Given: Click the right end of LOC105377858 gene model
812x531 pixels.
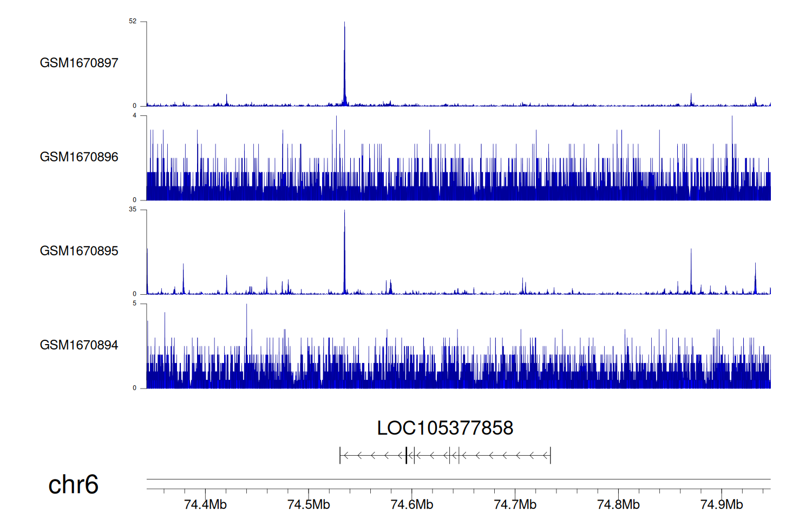Looking at the screenshot, I should pos(550,456).
